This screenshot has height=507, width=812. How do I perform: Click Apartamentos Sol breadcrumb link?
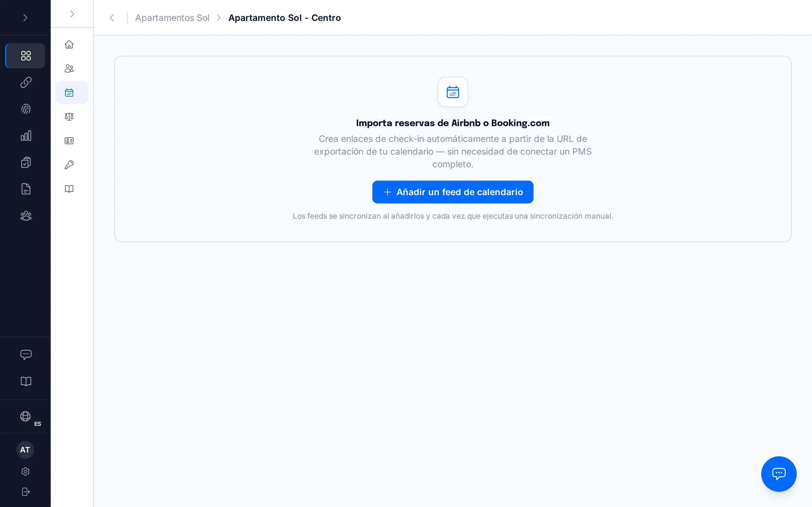(x=172, y=18)
